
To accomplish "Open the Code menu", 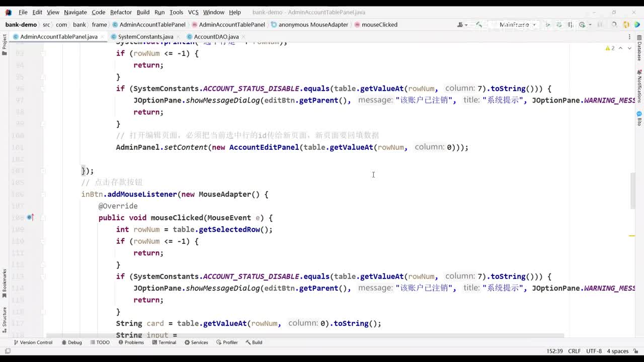I will pos(99,12).
